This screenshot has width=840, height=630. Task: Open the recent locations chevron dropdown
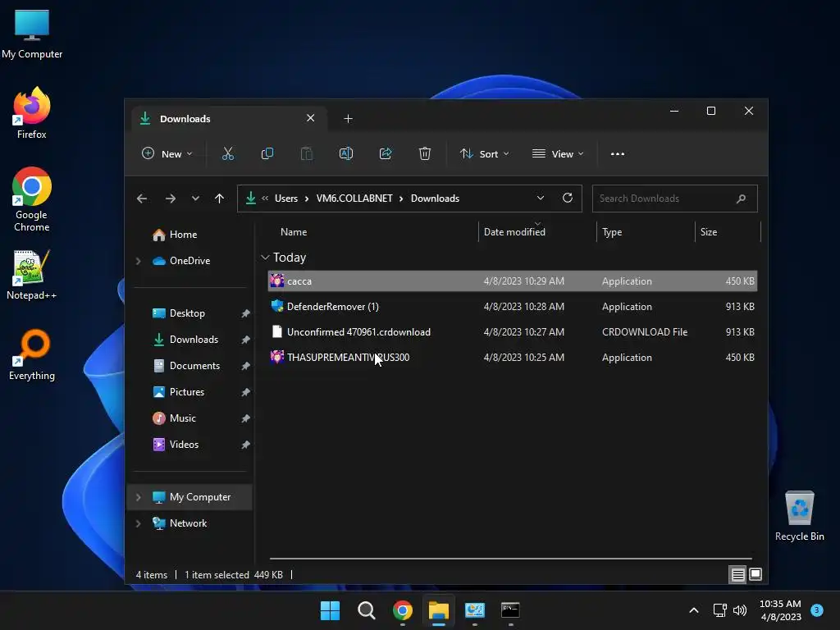[195, 199]
